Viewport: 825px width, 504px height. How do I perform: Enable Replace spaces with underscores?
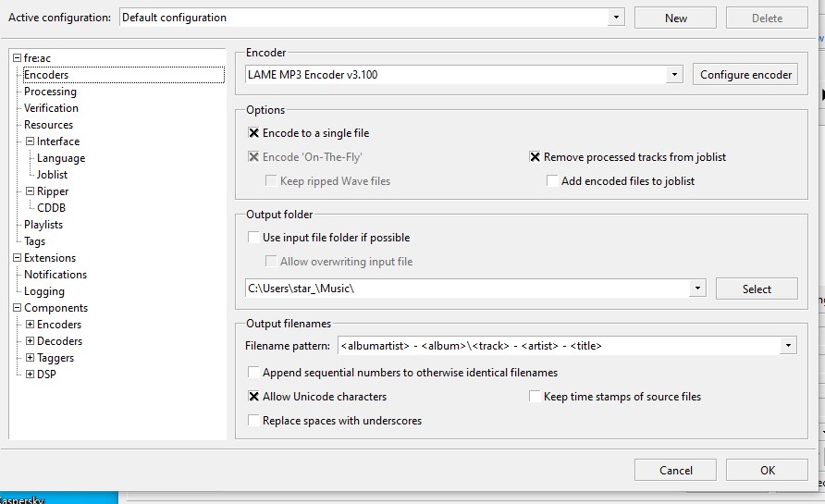(x=253, y=421)
